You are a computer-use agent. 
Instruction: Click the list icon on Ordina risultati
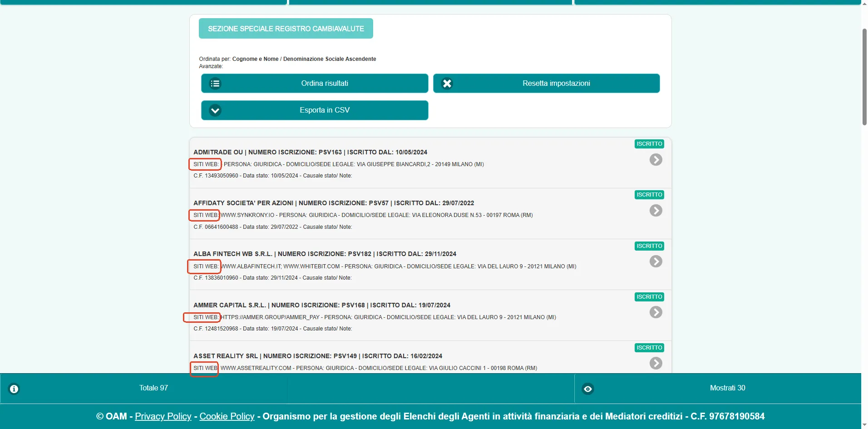[x=215, y=84]
